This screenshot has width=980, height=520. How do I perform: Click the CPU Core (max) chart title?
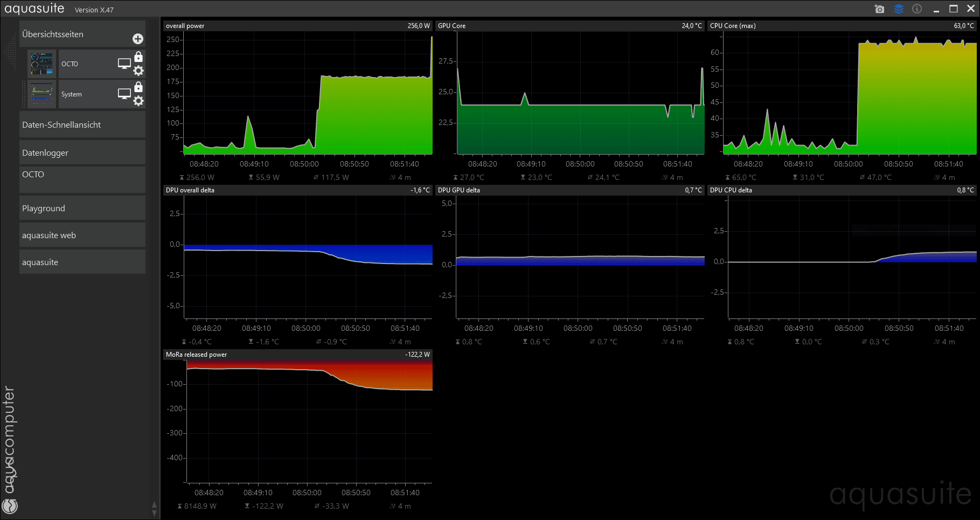733,26
